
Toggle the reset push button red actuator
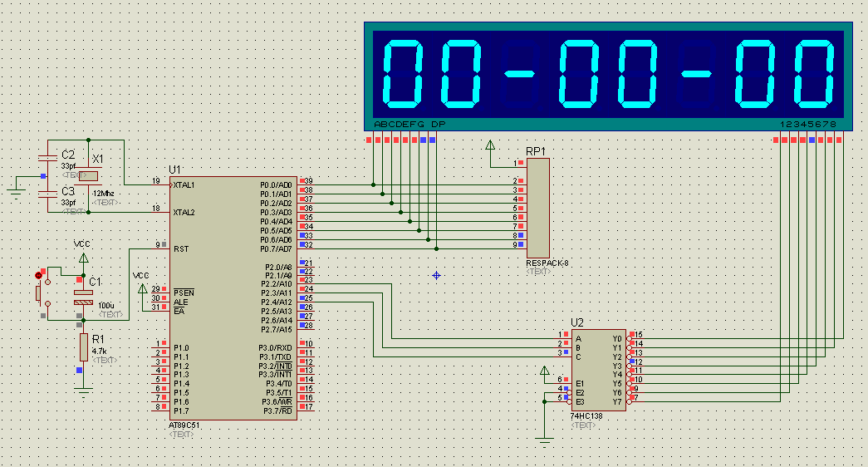coord(38,275)
